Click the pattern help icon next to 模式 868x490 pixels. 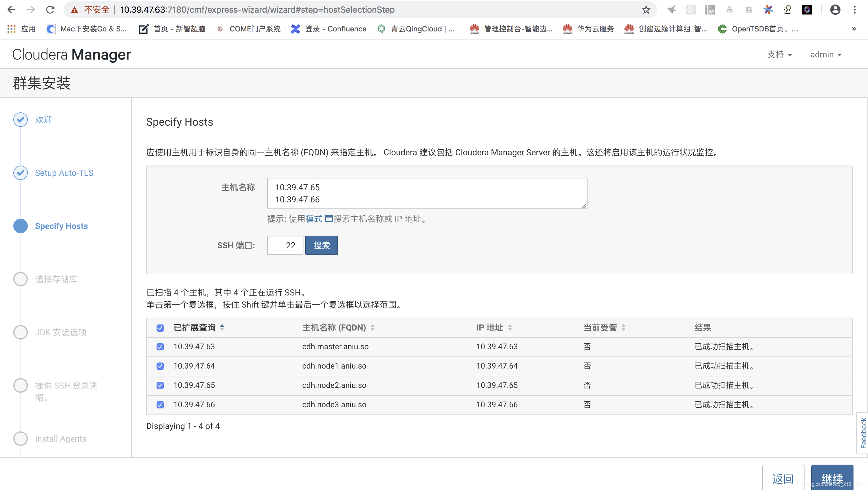329,219
